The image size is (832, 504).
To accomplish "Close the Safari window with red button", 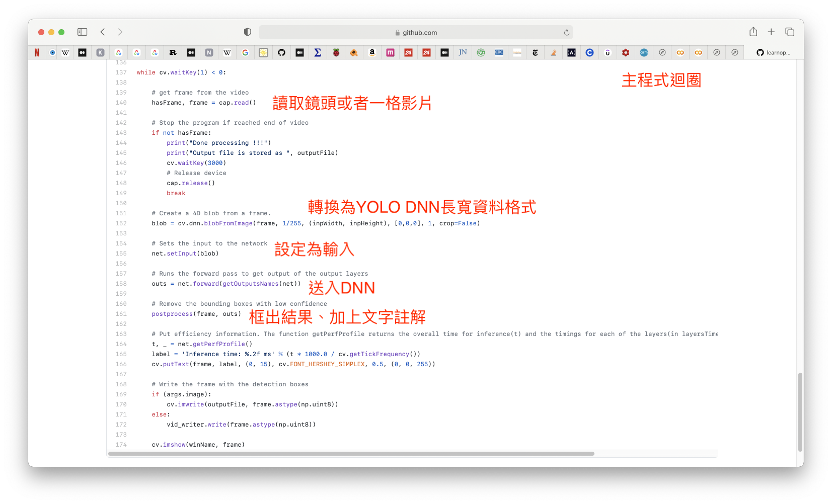I will click(41, 32).
